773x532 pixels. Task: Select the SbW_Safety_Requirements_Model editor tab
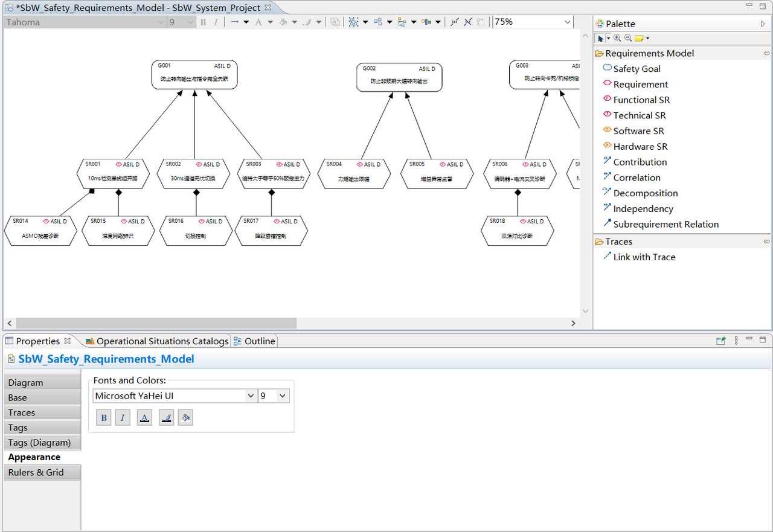click(138, 8)
